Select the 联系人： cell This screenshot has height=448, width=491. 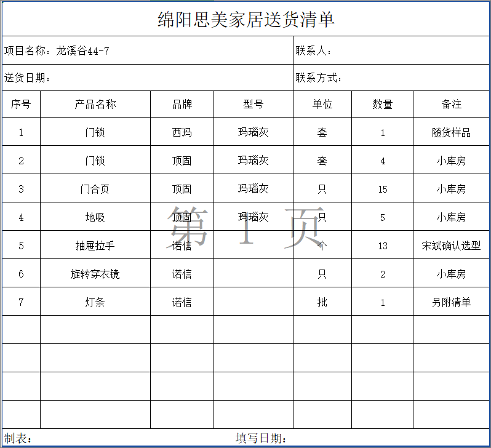click(391, 50)
